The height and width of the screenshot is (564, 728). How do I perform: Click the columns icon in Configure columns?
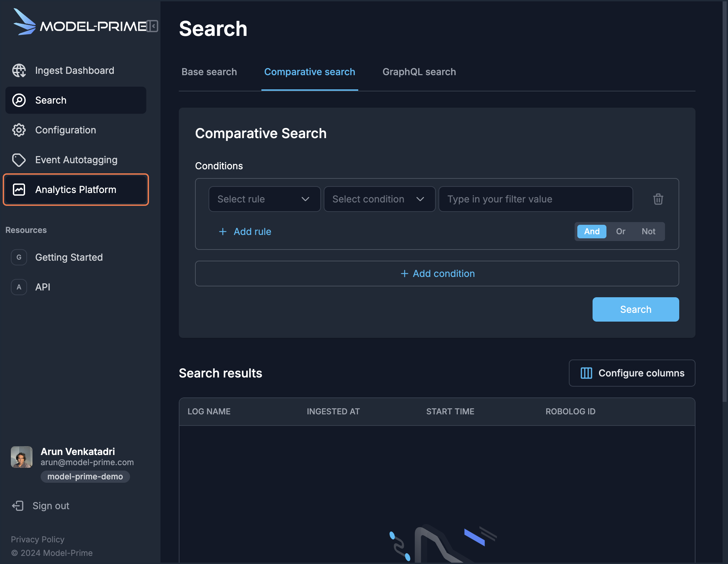tap(586, 373)
